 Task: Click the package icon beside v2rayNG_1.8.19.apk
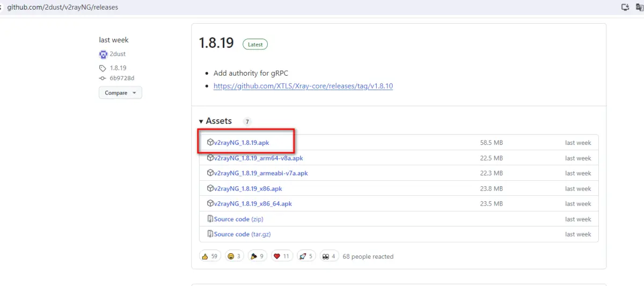210,143
